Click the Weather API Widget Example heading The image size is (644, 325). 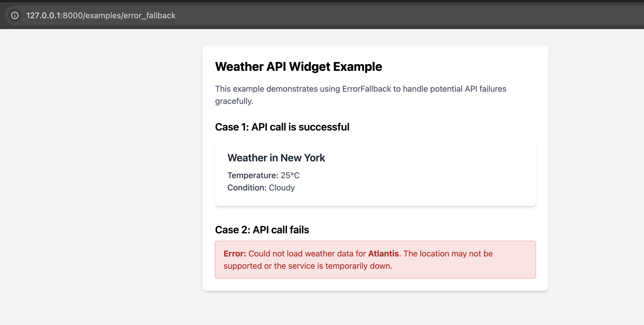coord(298,67)
